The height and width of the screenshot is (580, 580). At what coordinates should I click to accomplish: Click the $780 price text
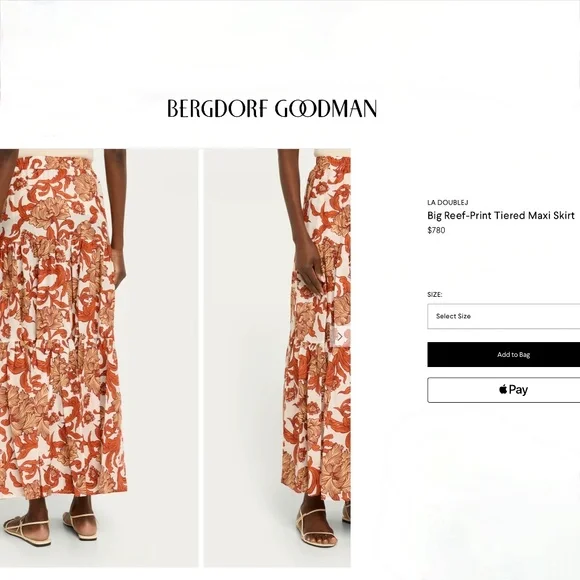436,230
